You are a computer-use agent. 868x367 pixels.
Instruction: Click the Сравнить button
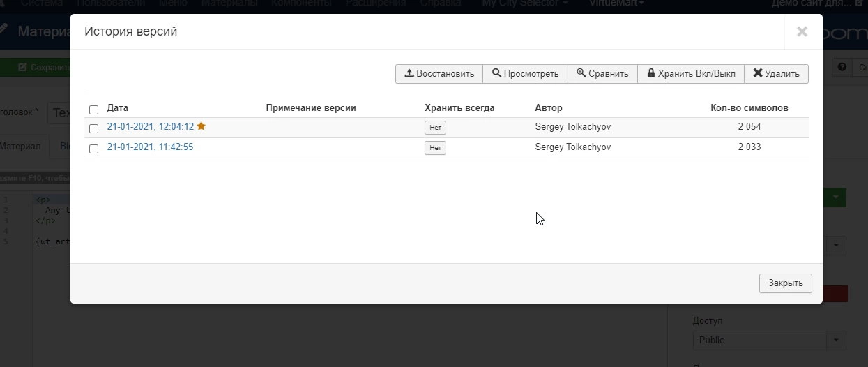(603, 73)
